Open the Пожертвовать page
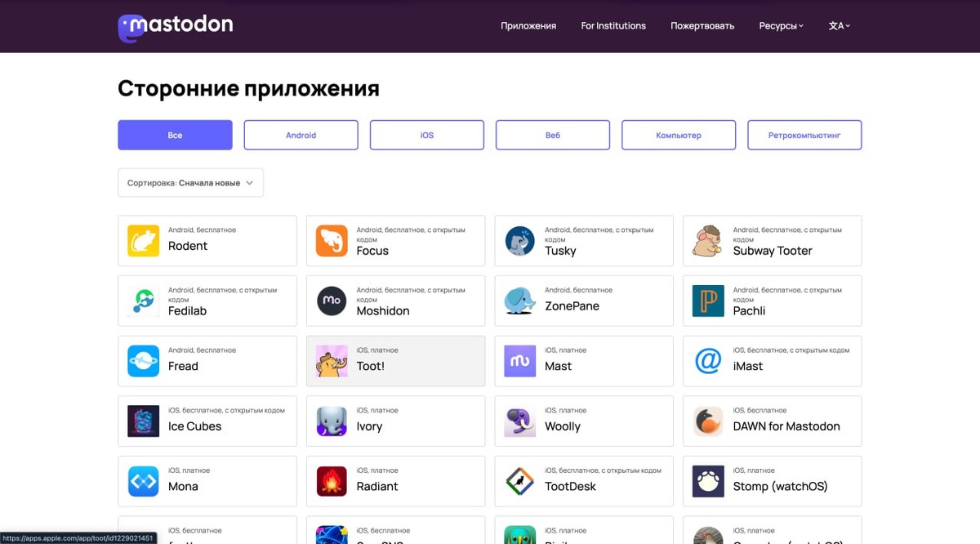 click(x=702, y=26)
